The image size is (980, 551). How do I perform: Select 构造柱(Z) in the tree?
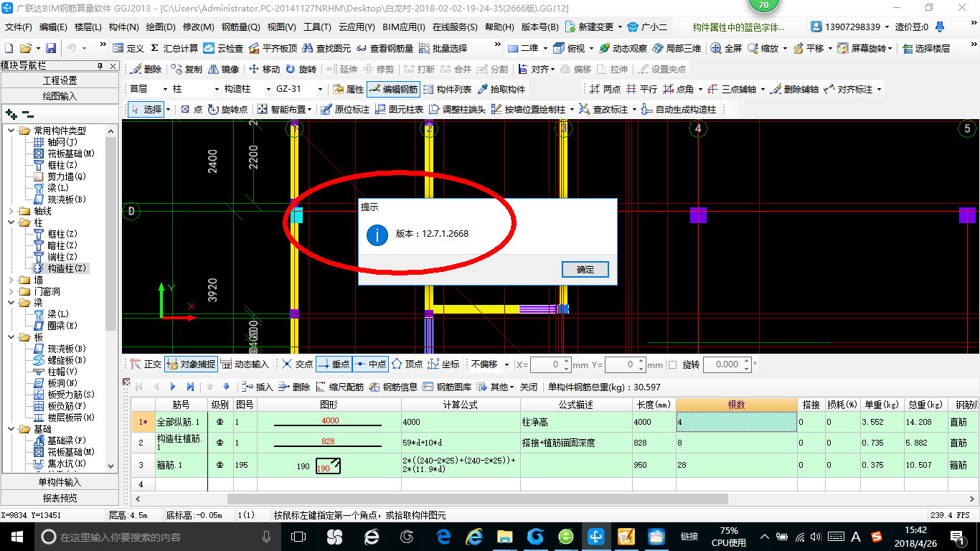pos(60,268)
